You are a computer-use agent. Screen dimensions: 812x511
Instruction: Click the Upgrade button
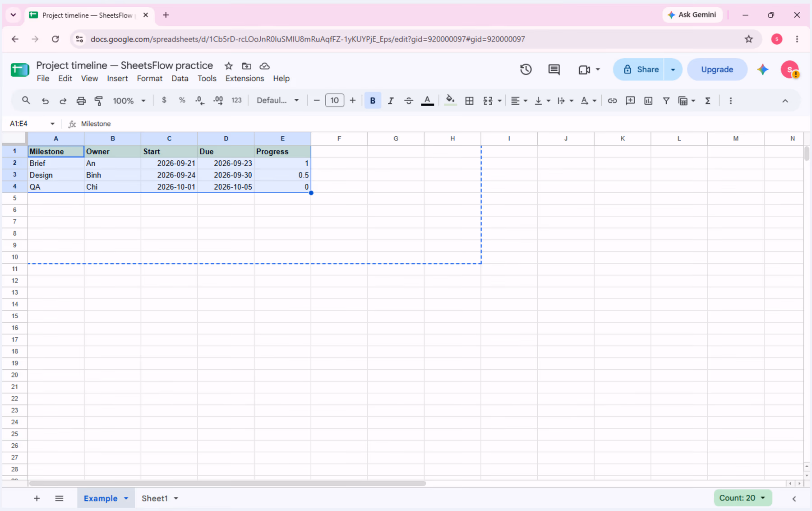tap(717, 70)
